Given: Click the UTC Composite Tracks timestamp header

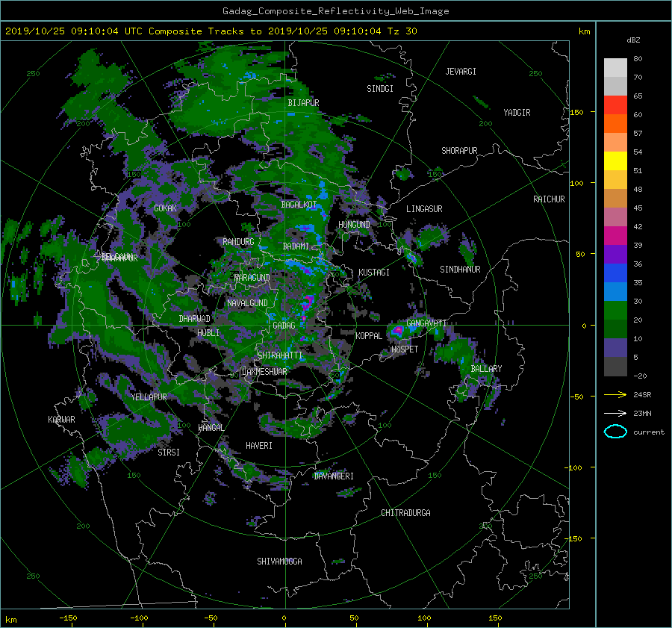Looking at the screenshot, I should coord(211,31).
